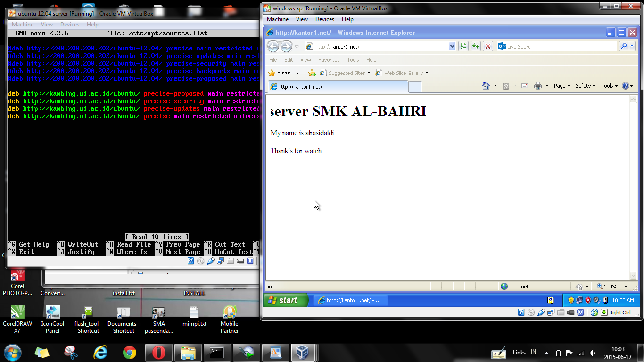Screen dimensions: 644x362
Task: Open View menu in ubuntu VM window
Action: click(47, 25)
